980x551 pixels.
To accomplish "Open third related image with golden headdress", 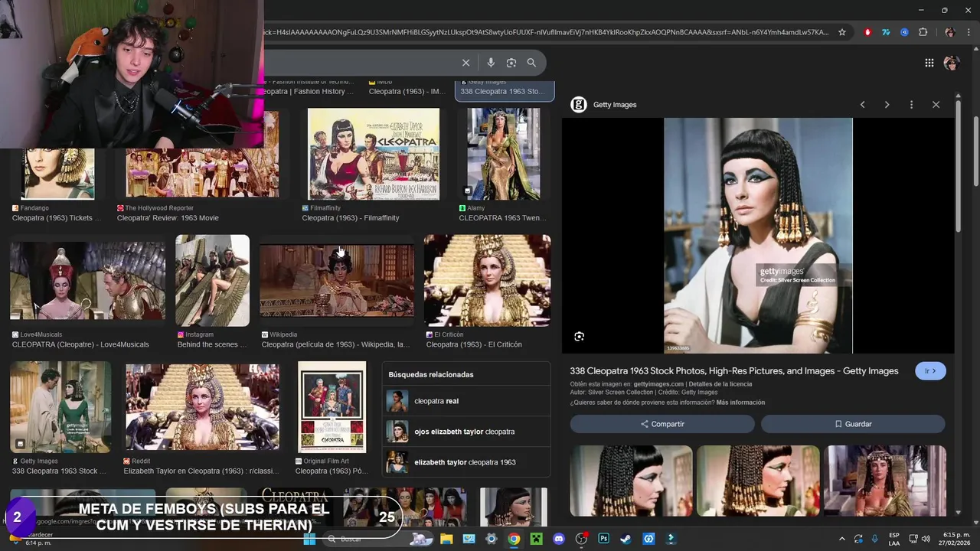I will (x=884, y=481).
